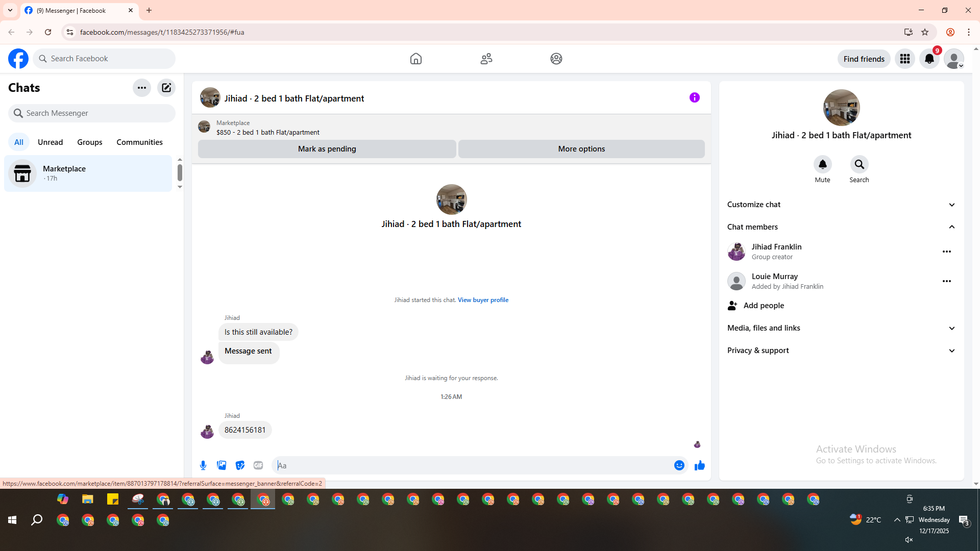Search in conversation magnifier icon

[859, 165]
